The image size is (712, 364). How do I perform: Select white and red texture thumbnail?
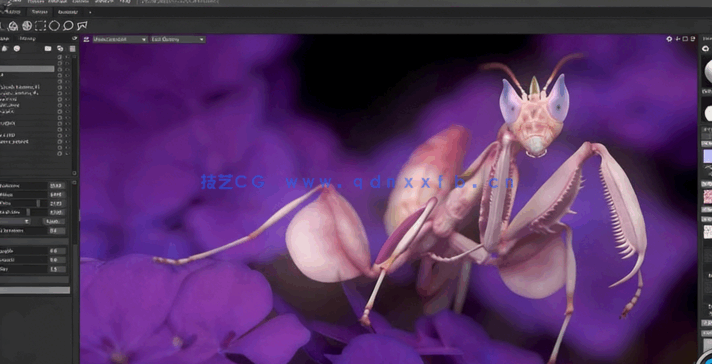click(x=708, y=232)
